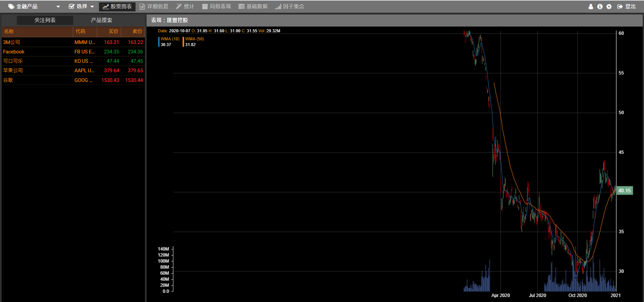Screen dimensions: 644x302
Task: Click the Apr 2020 axis marker
Action: point(500,295)
